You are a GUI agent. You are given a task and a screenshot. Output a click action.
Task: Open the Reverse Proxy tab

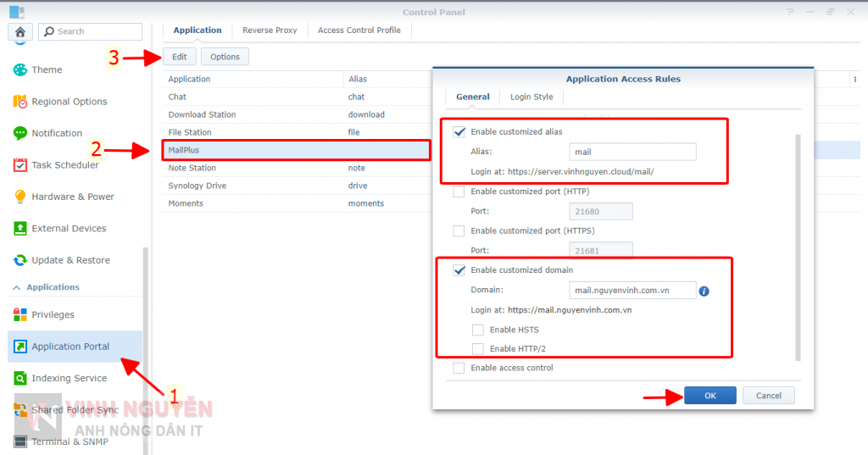point(270,30)
